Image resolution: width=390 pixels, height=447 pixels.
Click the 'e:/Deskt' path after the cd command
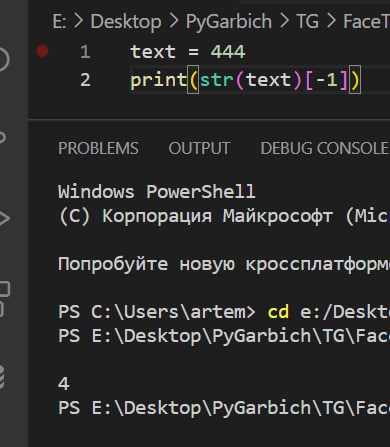345,312
